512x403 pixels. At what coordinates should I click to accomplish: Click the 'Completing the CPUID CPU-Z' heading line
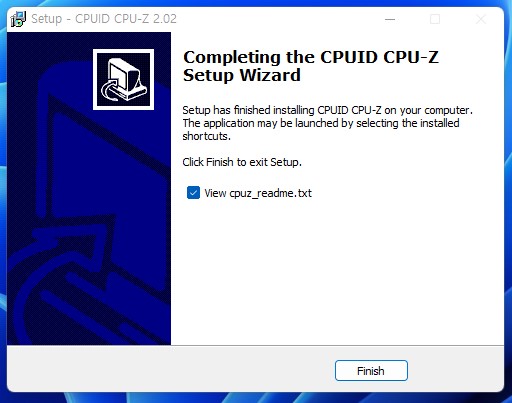(311, 57)
